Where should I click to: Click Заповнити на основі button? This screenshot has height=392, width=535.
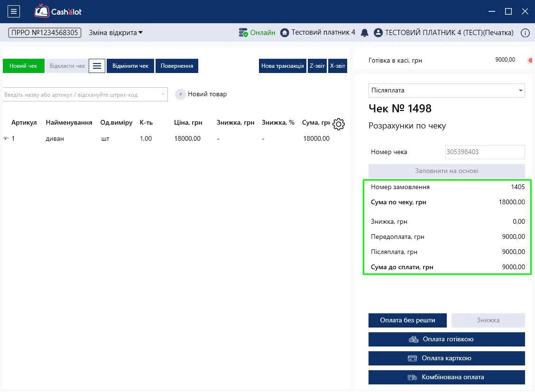click(447, 171)
